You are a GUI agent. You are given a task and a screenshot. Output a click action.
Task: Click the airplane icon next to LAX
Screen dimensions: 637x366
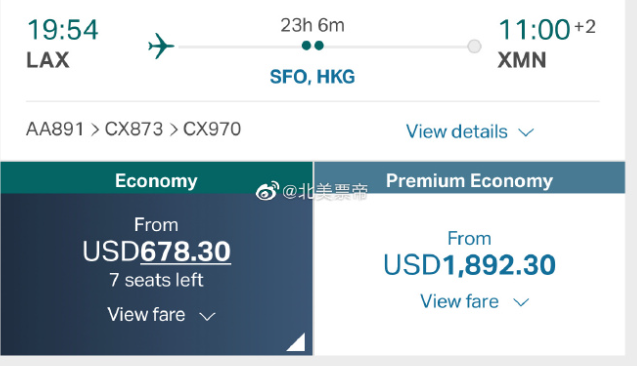[161, 46]
